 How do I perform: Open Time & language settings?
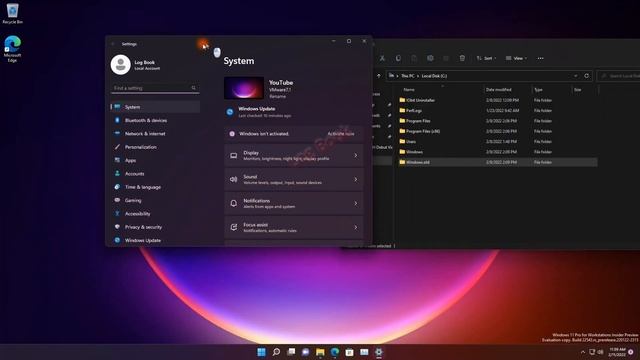click(x=155, y=187)
